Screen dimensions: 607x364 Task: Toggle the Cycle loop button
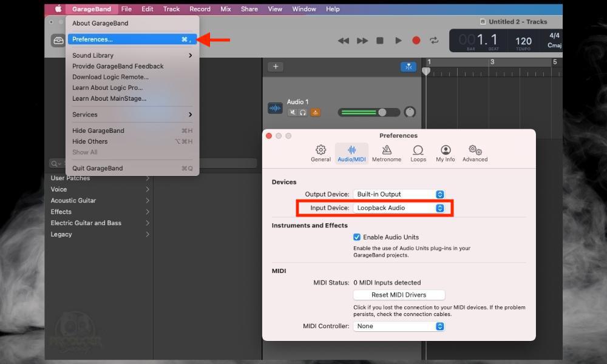[x=434, y=41]
